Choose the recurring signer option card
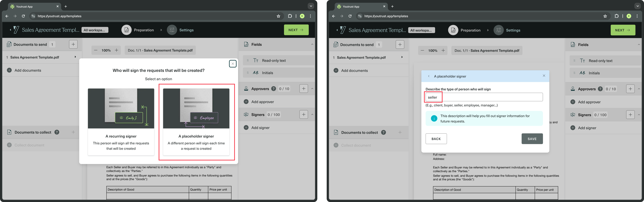 point(121,122)
